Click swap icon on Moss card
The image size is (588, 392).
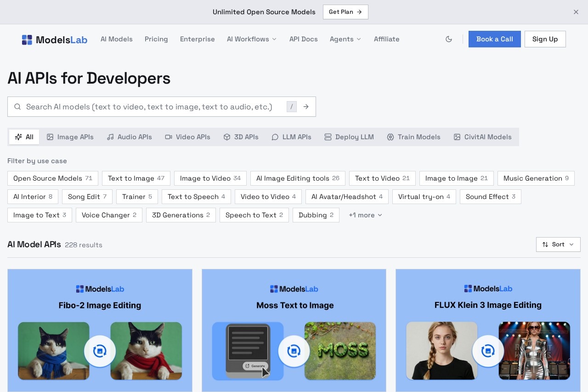click(x=294, y=351)
